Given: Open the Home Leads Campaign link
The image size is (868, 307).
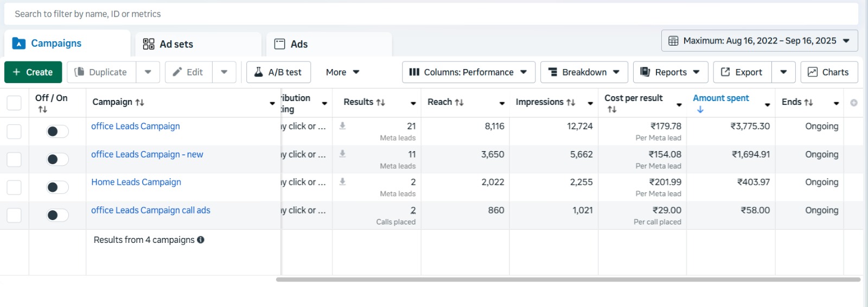Looking at the screenshot, I should [136, 182].
